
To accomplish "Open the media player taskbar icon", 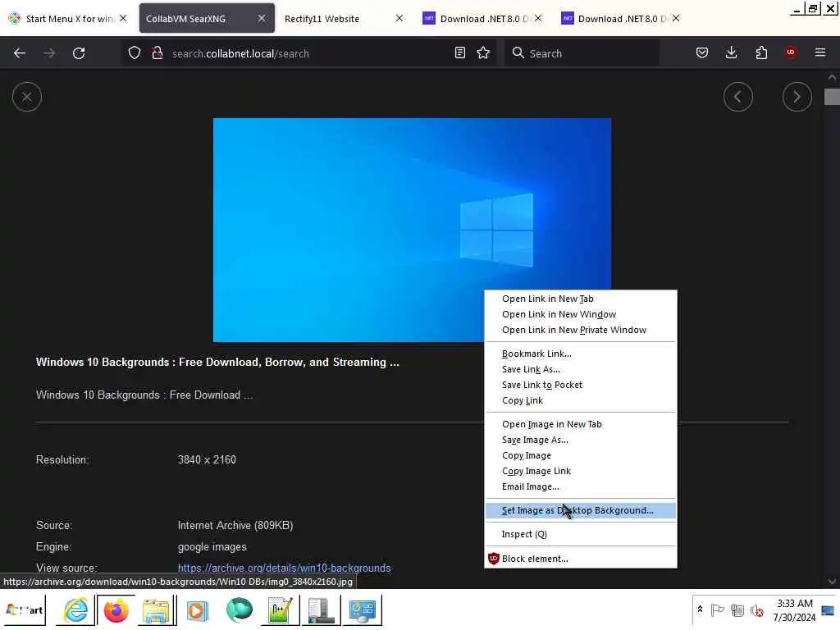I will click(197, 610).
